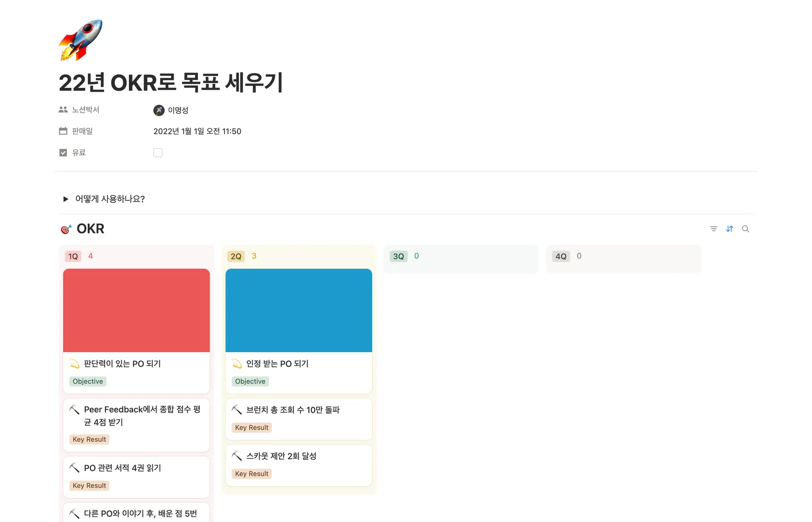
Task: Click pickaxe icon of 다른 PO와 이야기 card
Action: click(x=75, y=513)
